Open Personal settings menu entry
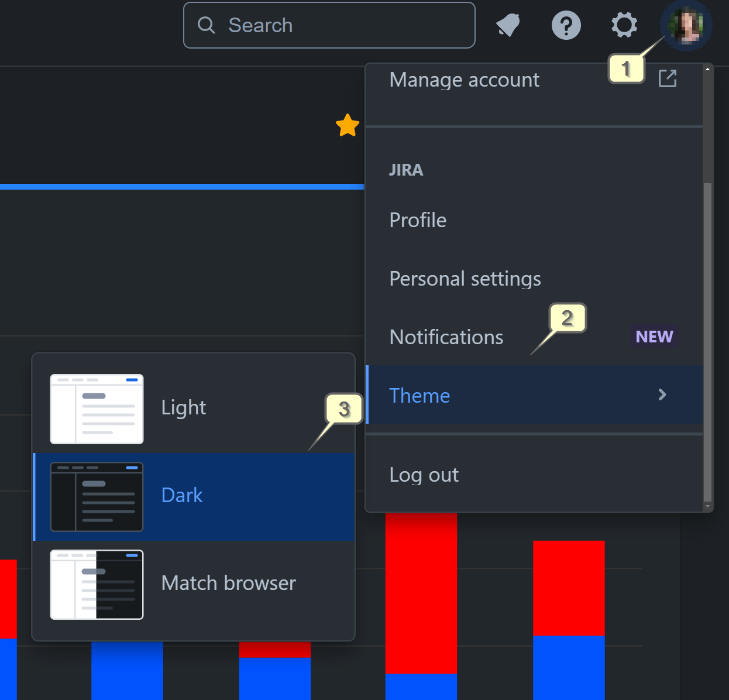The width and height of the screenshot is (729, 700). [x=465, y=279]
